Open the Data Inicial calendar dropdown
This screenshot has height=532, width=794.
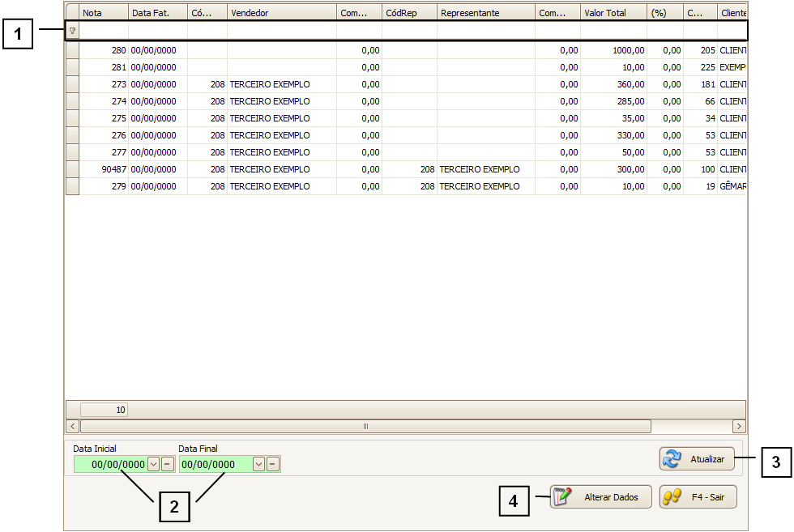coord(153,464)
